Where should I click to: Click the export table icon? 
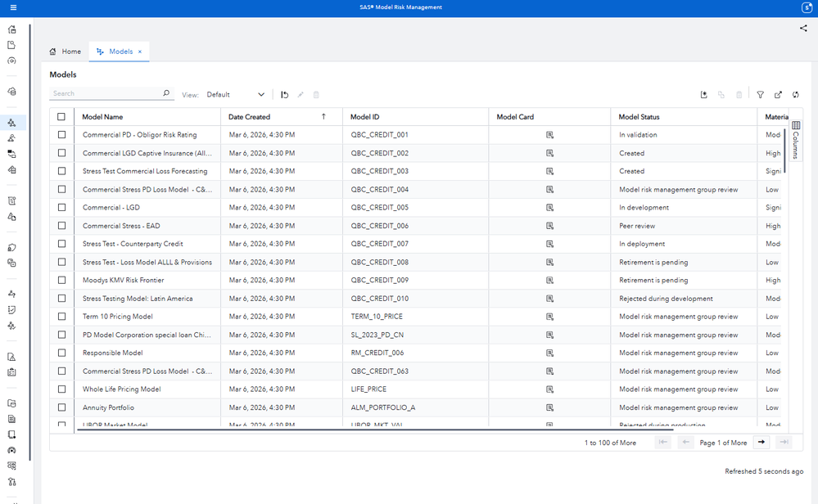778,95
